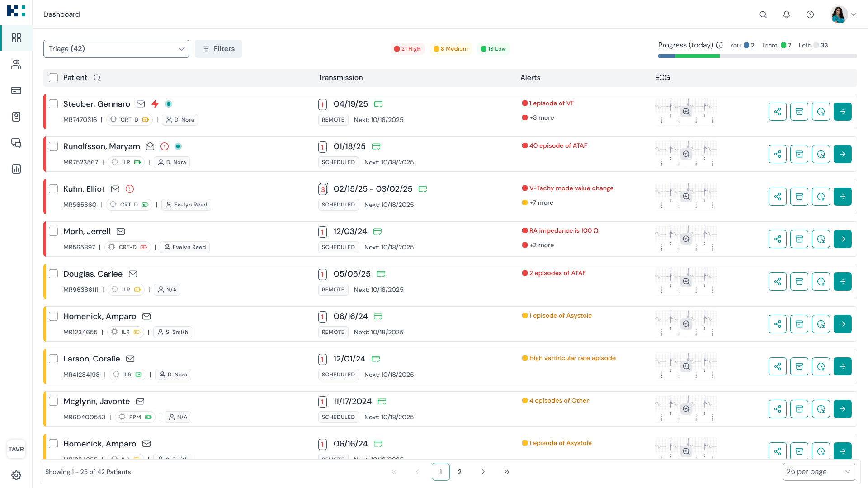Open the Filters panel
Image resolution: width=868 pixels, height=488 pixels.
coord(218,48)
